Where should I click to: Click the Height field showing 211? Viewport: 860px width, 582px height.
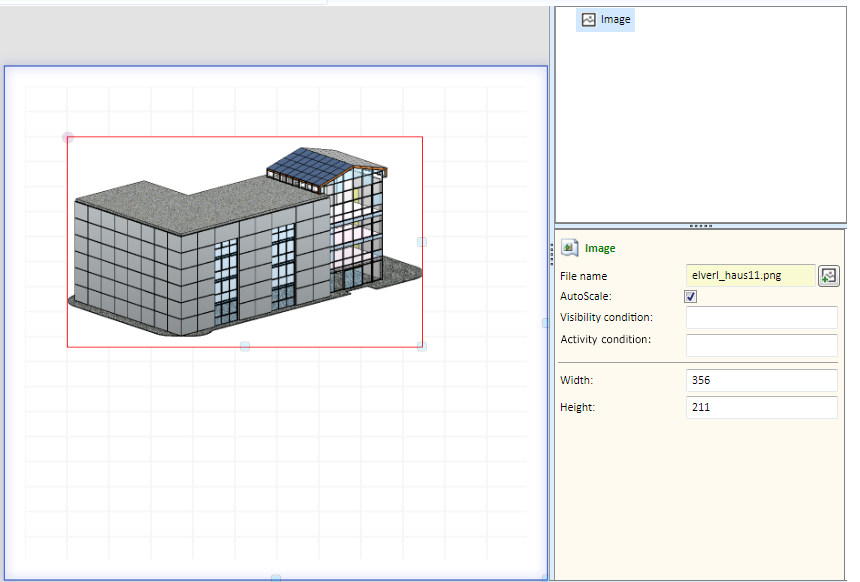[x=761, y=407]
